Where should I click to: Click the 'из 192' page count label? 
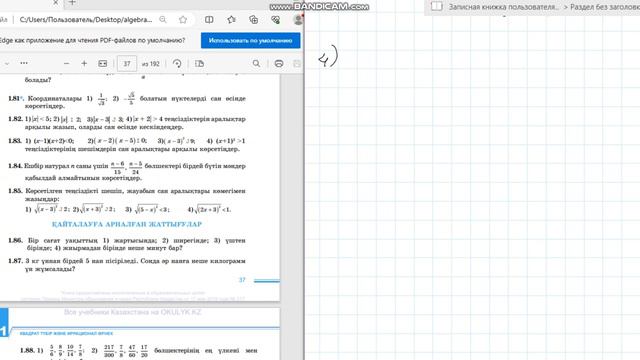tap(151, 64)
